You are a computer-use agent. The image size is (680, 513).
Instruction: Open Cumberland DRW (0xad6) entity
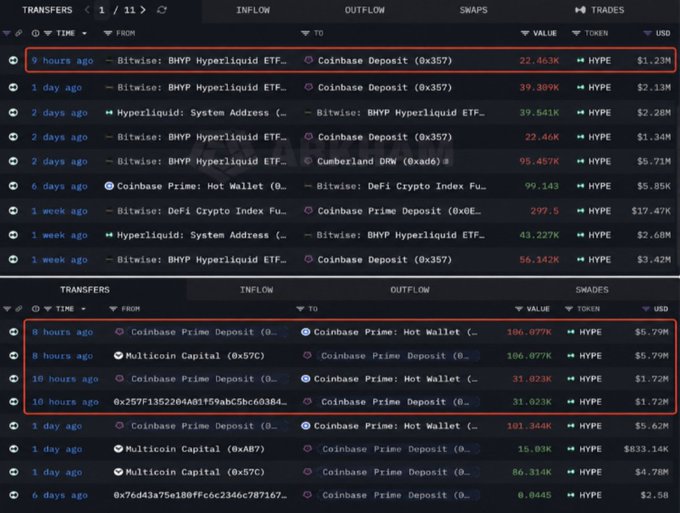pos(378,161)
